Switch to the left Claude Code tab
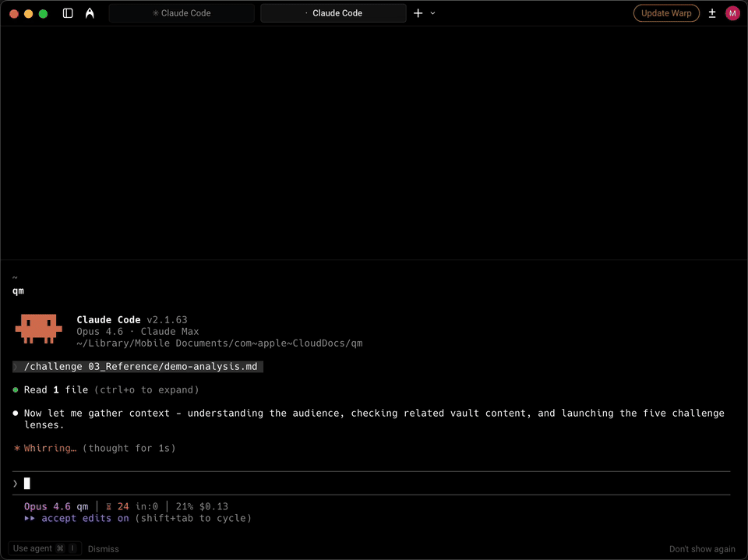The image size is (748, 560). (181, 12)
